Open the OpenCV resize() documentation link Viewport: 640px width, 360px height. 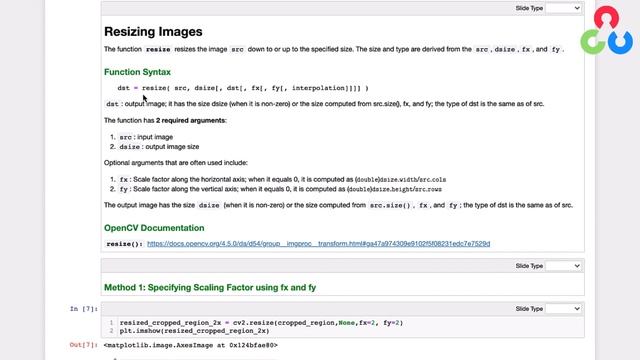pos(318,244)
